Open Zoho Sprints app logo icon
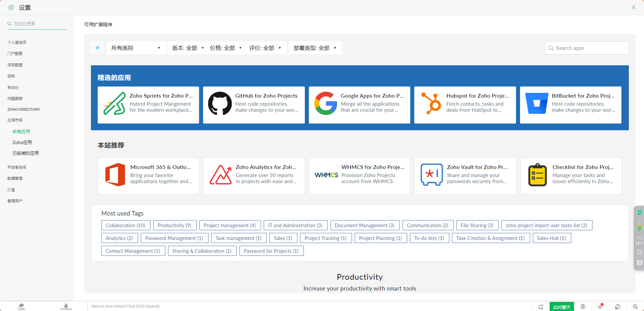This screenshot has height=311, width=644. point(114,104)
